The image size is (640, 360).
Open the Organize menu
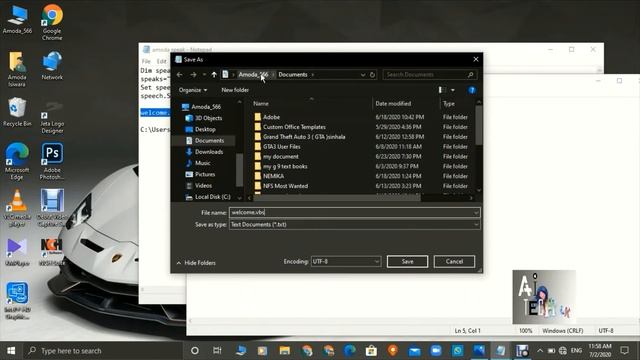pos(193,90)
